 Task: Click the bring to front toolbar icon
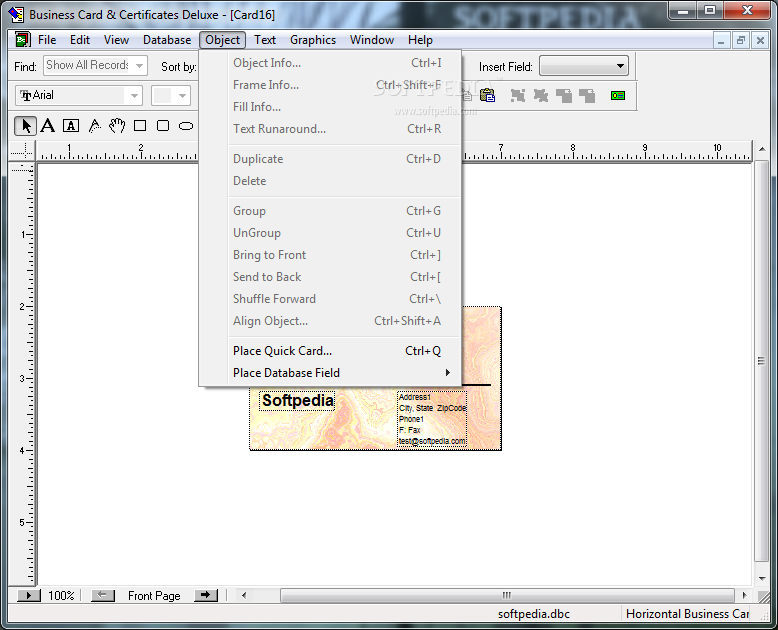click(564, 95)
